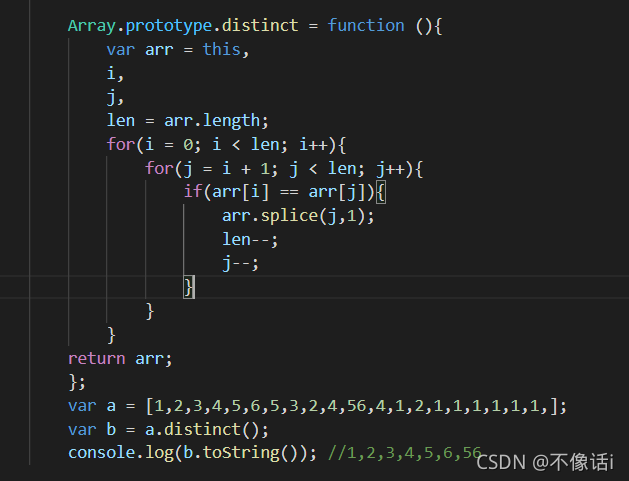Click the 'len = arr.length;' line
The image size is (629, 481).
pos(187,121)
